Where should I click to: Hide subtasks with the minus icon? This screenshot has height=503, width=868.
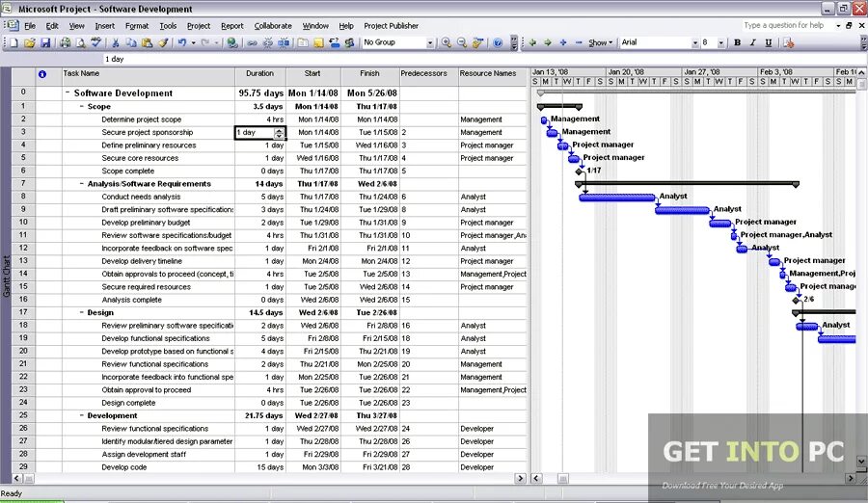[x=579, y=42]
